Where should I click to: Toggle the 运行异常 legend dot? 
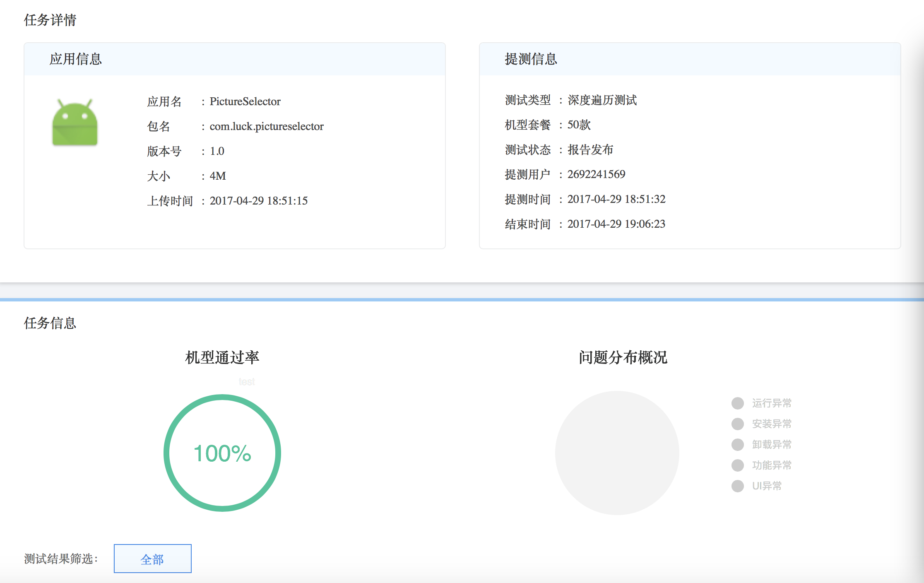tap(738, 403)
